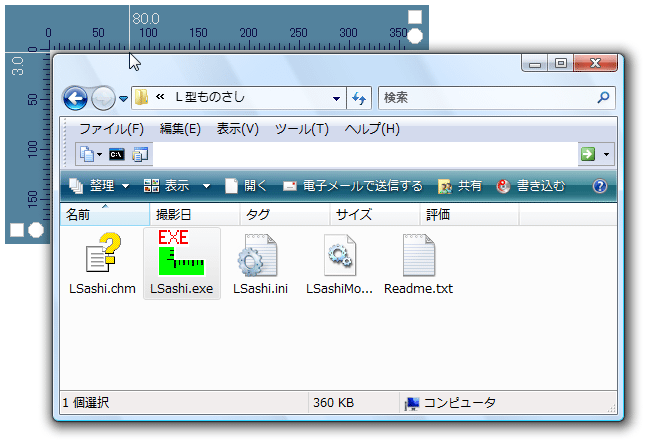The image size is (645, 441).
Task: Click the 80.0 reading on the horizontal ruler
Action: coord(146,19)
